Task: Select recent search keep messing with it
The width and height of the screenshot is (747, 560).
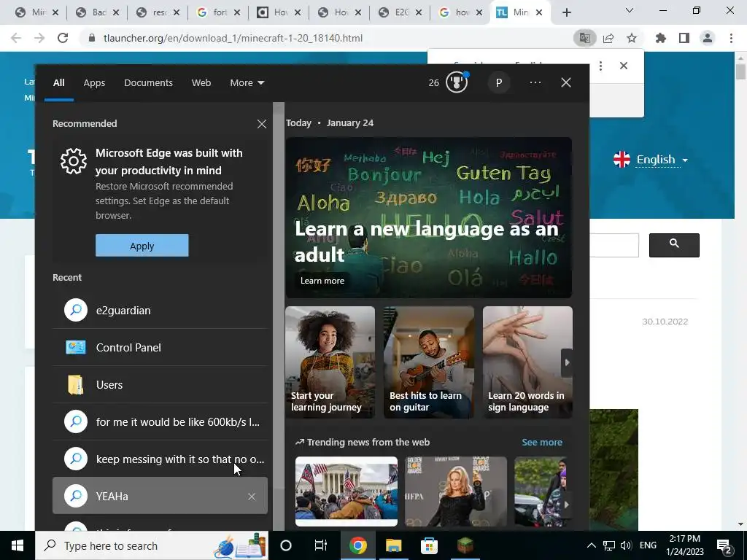Action: [160, 459]
